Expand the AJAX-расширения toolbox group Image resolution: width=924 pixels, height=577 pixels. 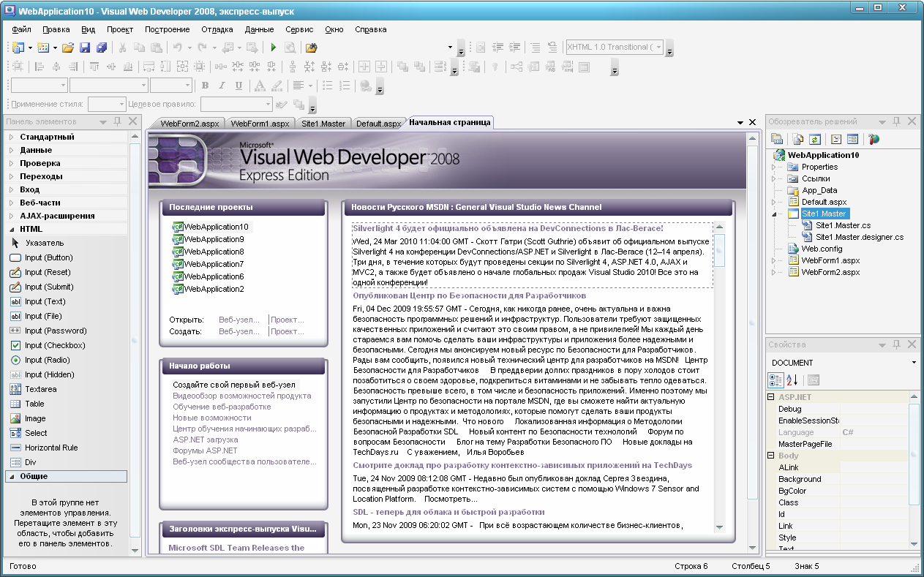pos(11,216)
